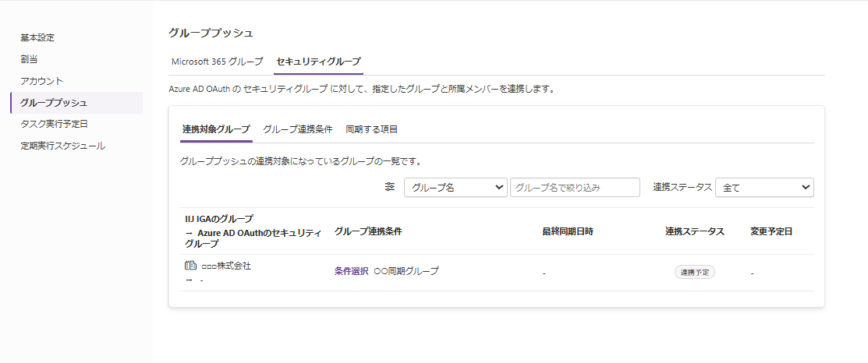Click the building icon beside □□□株式会社
The height and width of the screenshot is (363, 868).
point(190,266)
